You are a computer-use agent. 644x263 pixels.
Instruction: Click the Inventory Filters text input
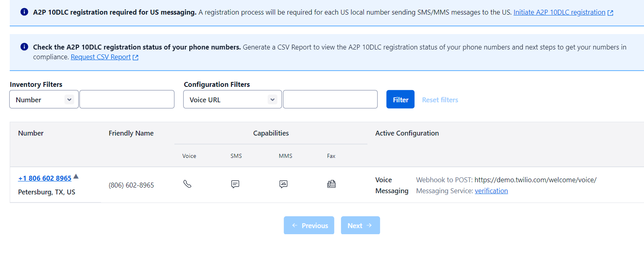(127, 99)
